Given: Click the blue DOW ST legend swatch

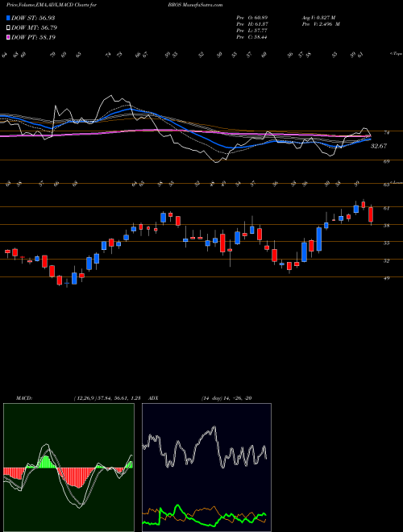Looking at the screenshot, I should click(x=8, y=18).
